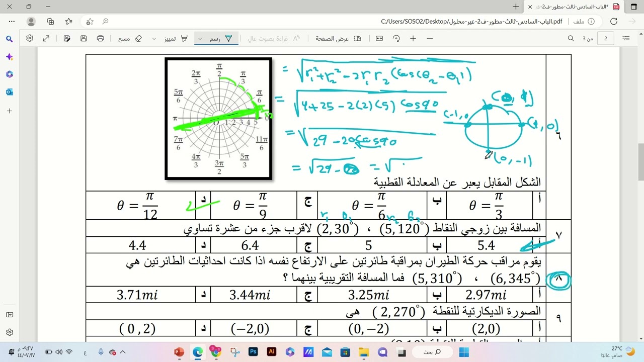644x362 pixels.
Task: Select the draw (رسم) pen tool
Action: pyautogui.click(x=220, y=38)
